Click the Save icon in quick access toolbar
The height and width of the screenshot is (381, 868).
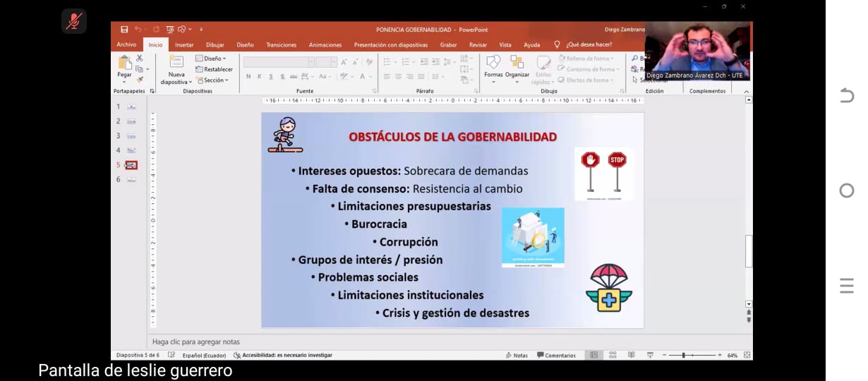[x=124, y=30]
